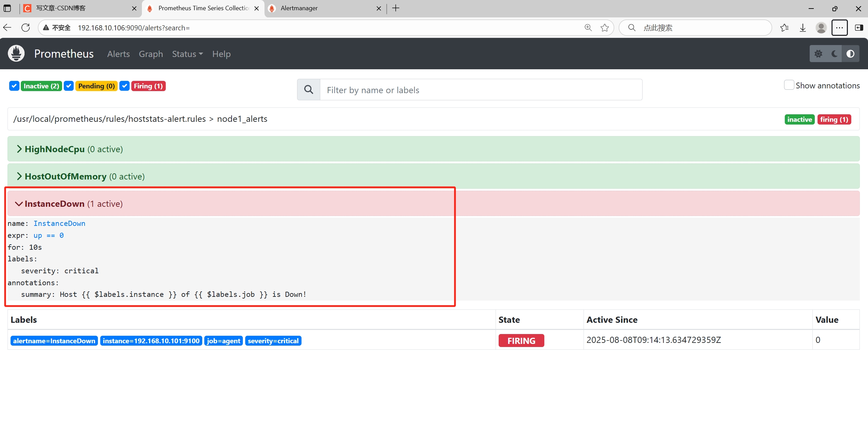Viewport: 868px width, 434px height.
Task: Click the severity=critical label badge
Action: (x=273, y=341)
